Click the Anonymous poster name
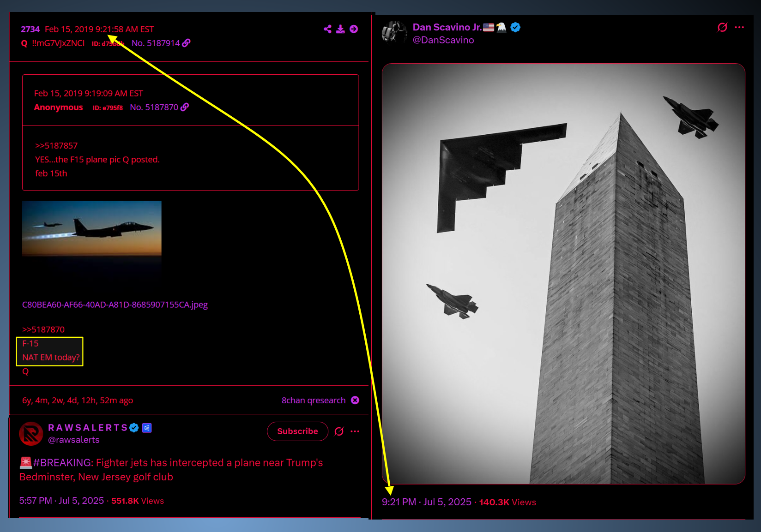The width and height of the screenshot is (761, 532). tap(59, 107)
